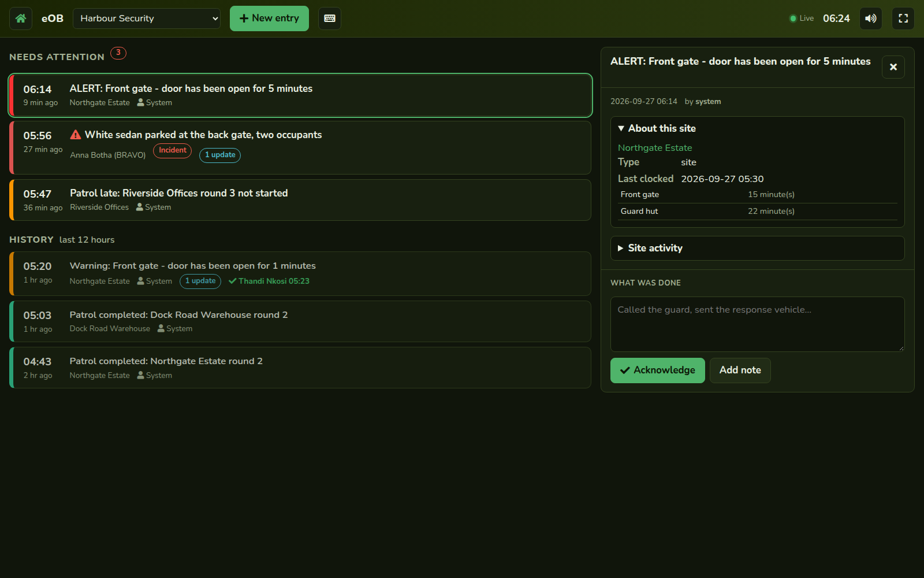Enter fullscreen mode via expand icon
The width and height of the screenshot is (924, 578).
click(903, 18)
